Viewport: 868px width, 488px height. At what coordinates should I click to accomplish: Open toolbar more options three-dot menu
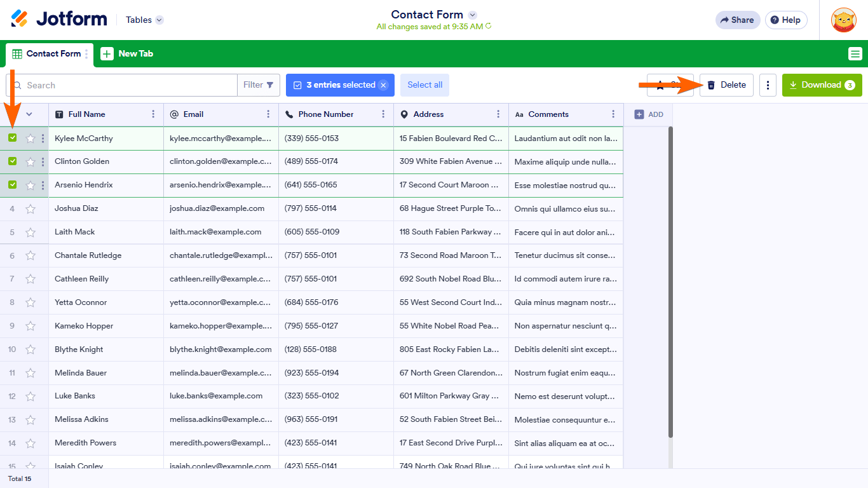pos(768,85)
